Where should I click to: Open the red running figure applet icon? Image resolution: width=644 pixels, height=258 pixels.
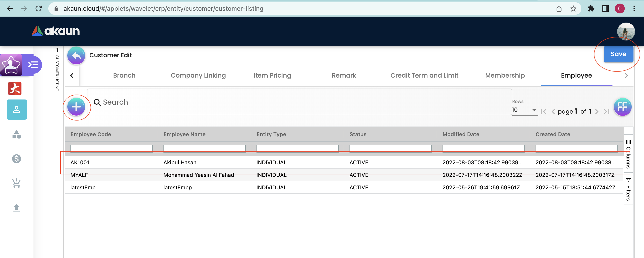click(x=15, y=89)
